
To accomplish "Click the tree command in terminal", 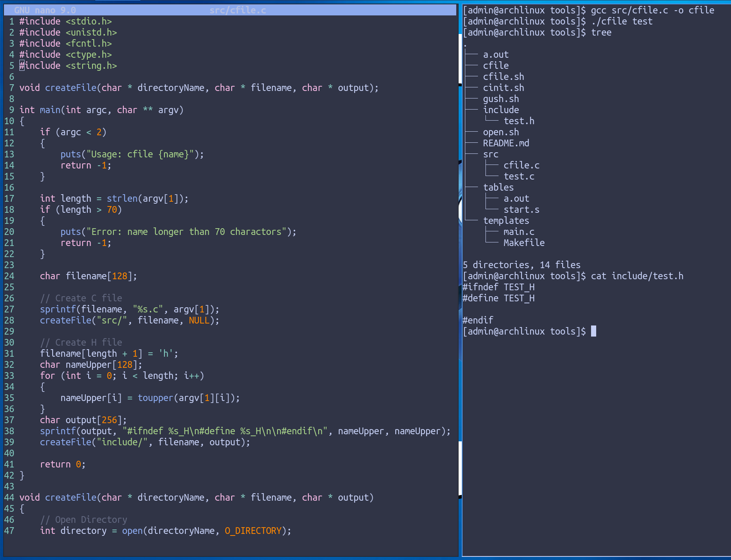I will (x=601, y=32).
